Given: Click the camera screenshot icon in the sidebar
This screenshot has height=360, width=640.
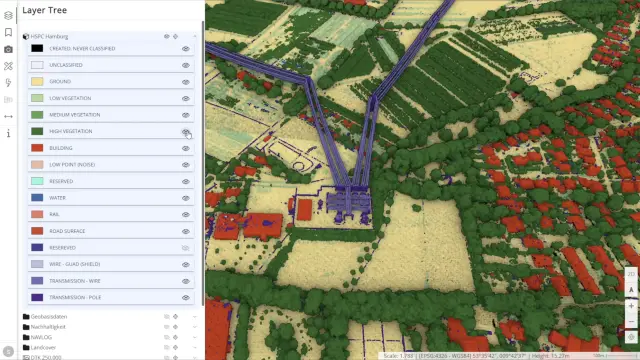Looking at the screenshot, I should [8, 49].
